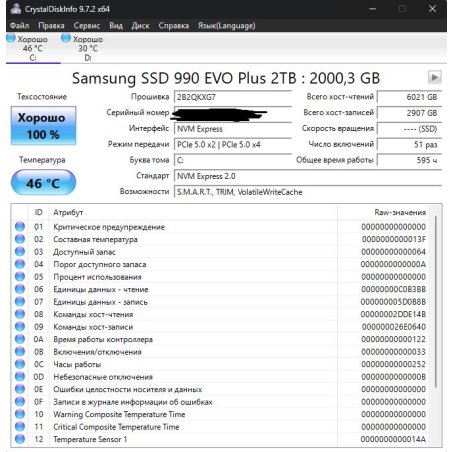Click the raw value 0000000000252
This screenshot has height=452, width=452.
click(394, 364)
